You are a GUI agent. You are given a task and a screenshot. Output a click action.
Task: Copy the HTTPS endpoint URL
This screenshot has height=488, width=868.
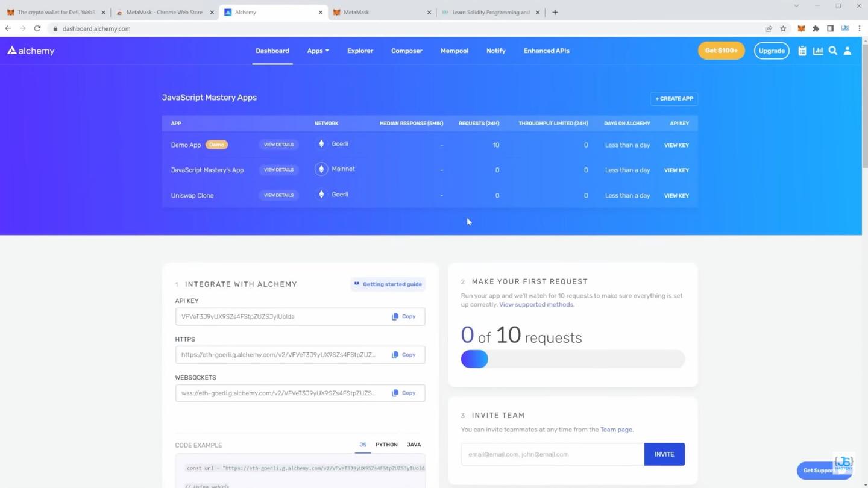point(404,355)
